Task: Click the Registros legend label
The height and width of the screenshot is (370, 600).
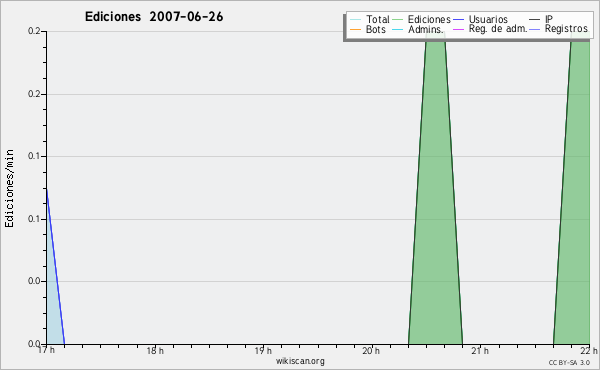Action: (x=566, y=29)
